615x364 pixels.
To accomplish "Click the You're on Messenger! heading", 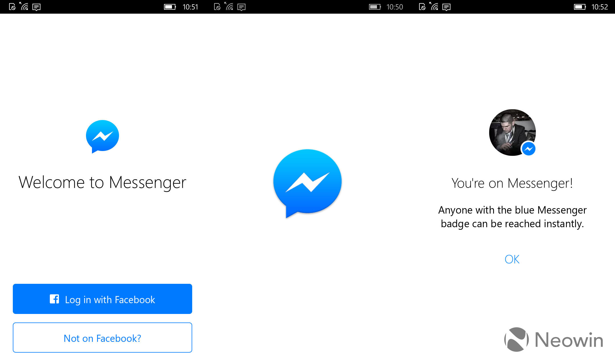I will pyautogui.click(x=512, y=183).
